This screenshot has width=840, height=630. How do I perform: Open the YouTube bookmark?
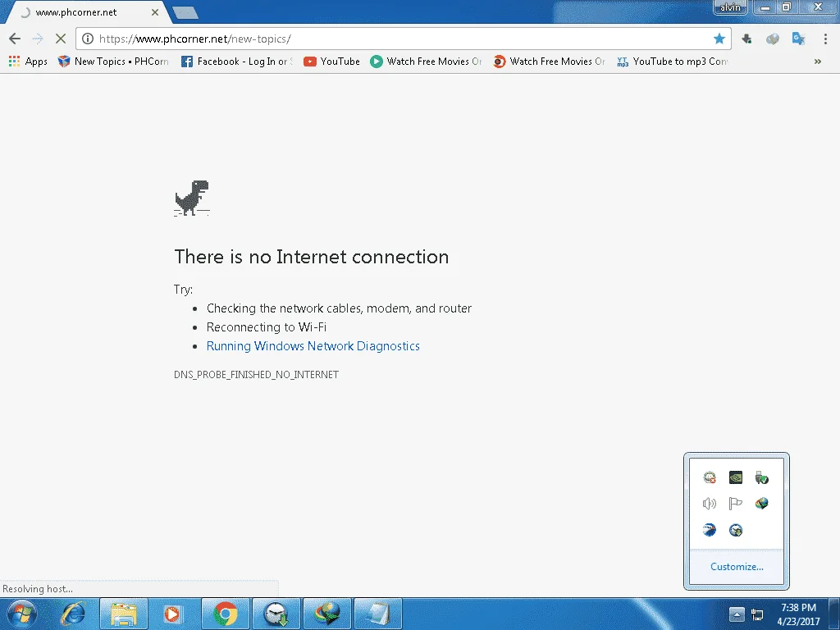(331, 62)
